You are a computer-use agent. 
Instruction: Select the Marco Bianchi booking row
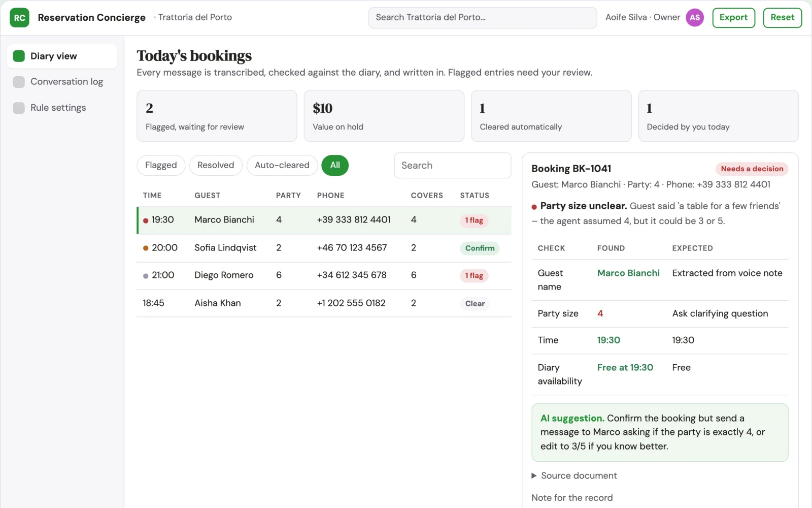pos(324,220)
